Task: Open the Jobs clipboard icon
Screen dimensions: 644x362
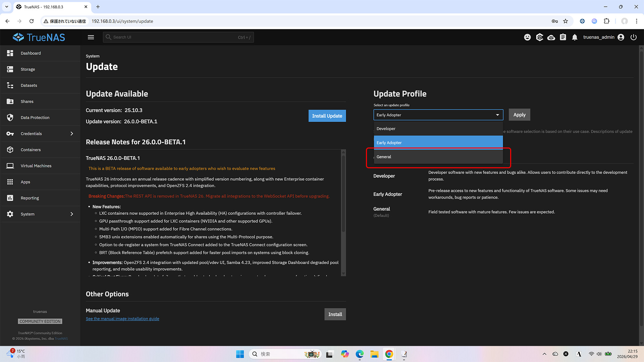Action: pos(563,37)
